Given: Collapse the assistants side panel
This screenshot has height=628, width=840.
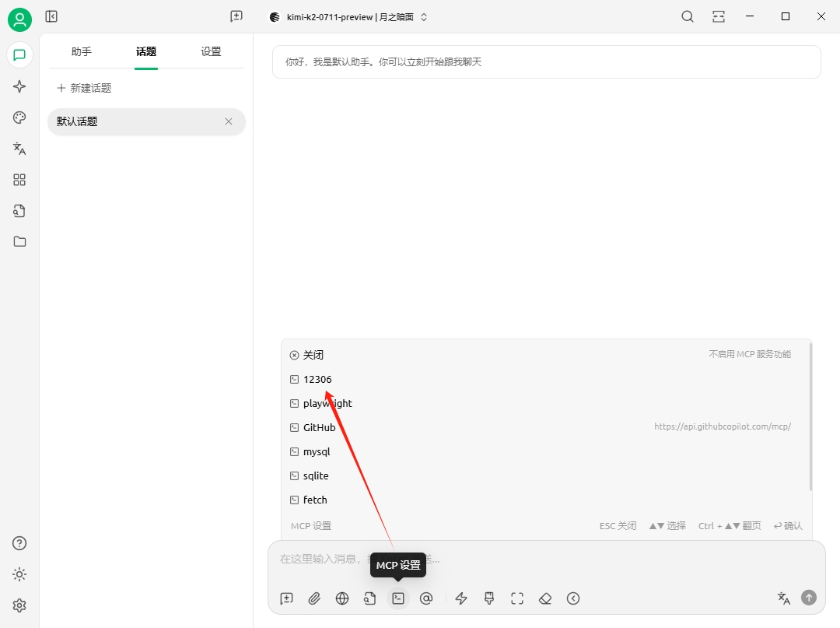Looking at the screenshot, I should tap(51, 16).
